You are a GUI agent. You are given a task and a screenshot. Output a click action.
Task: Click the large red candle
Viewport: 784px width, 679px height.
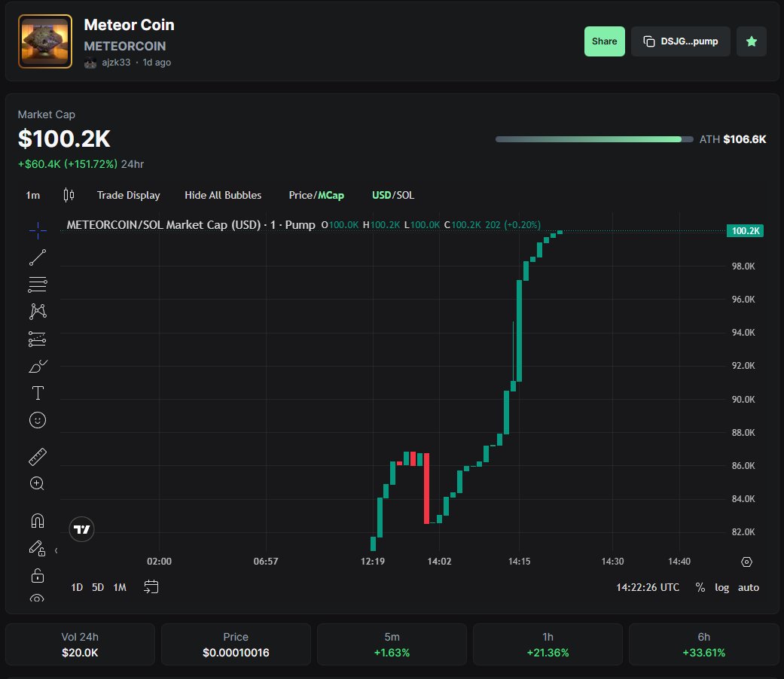[426, 488]
